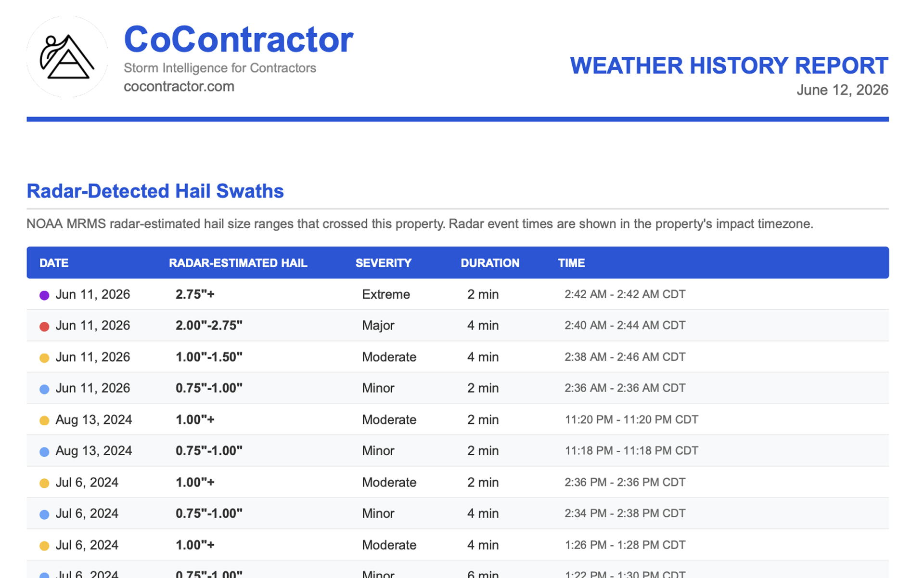Click the purple severity dot for Extreme row

point(44,295)
